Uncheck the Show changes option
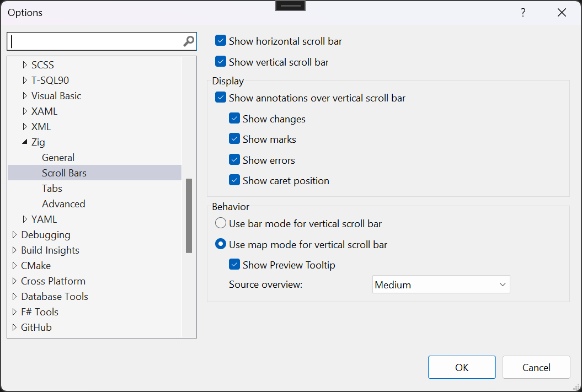582x392 pixels. coord(234,118)
